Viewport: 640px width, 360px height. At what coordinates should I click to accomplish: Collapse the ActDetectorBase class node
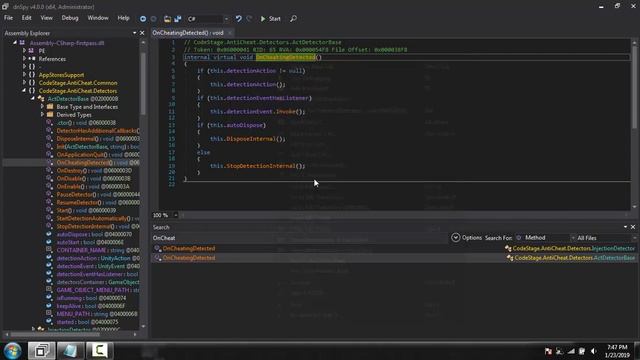click(x=33, y=98)
